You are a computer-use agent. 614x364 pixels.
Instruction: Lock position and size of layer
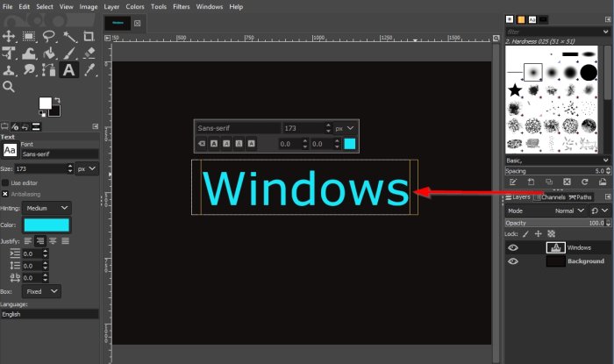(x=539, y=234)
